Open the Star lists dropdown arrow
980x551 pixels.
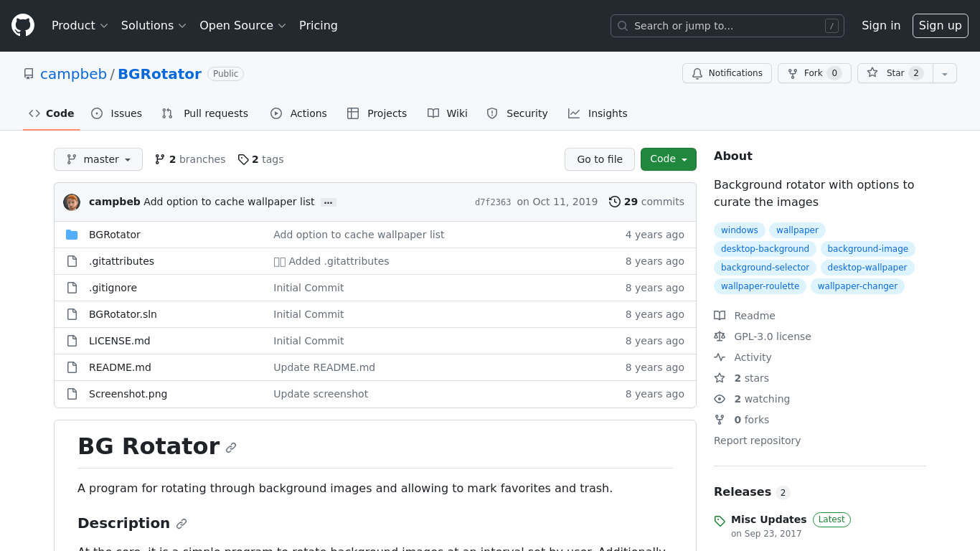tap(945, 73)
